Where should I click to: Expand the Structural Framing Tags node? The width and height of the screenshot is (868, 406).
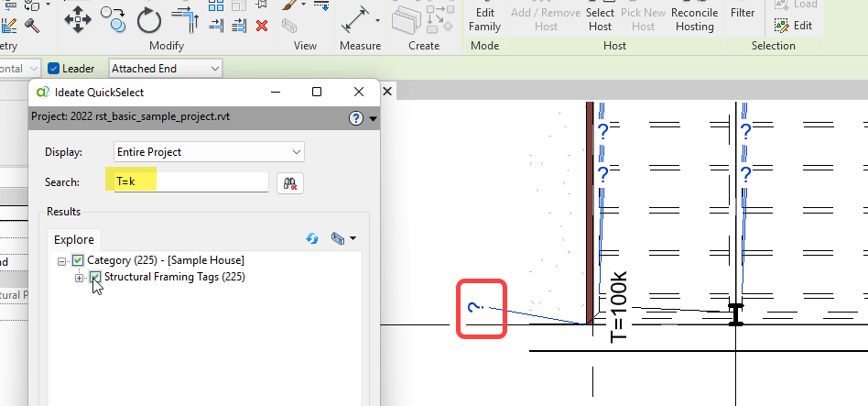coord(79,278)
